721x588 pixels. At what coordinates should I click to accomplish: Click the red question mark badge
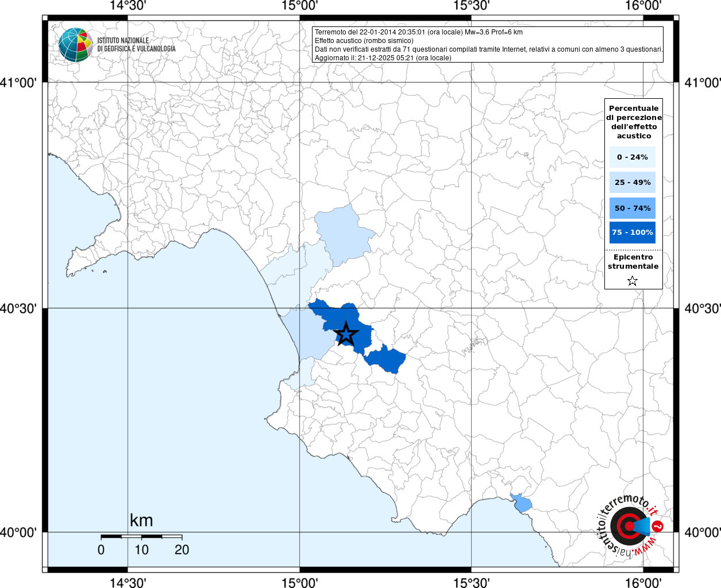tap(658, 526)
